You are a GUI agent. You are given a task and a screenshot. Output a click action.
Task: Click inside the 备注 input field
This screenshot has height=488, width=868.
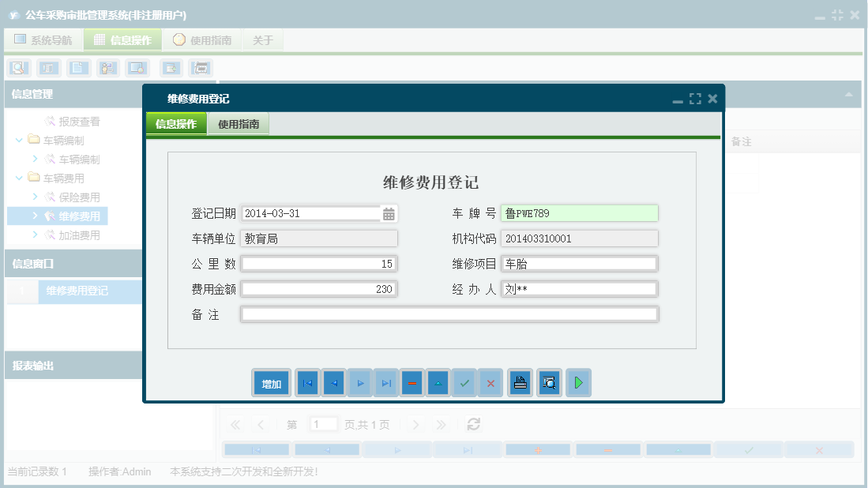coord(449,313)
